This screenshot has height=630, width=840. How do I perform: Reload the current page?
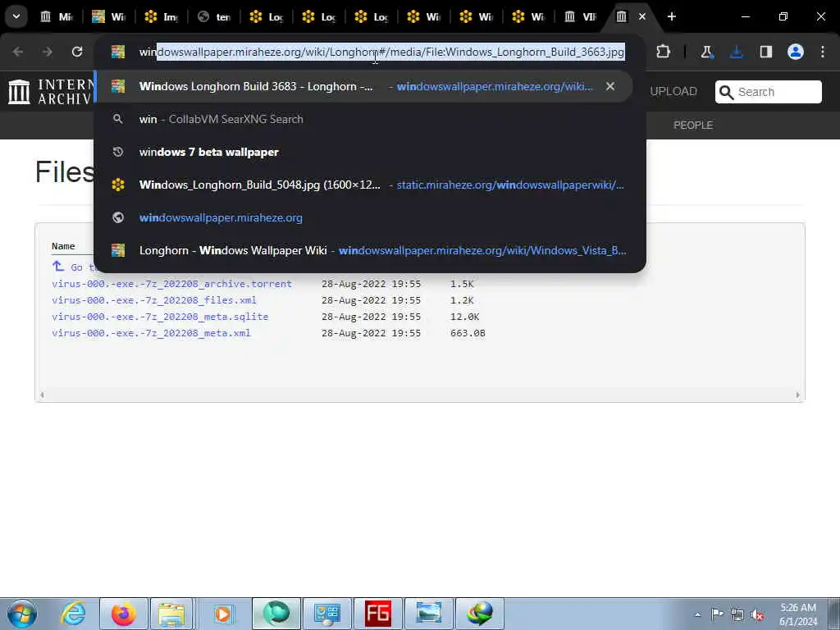click(x=77, y=52)
